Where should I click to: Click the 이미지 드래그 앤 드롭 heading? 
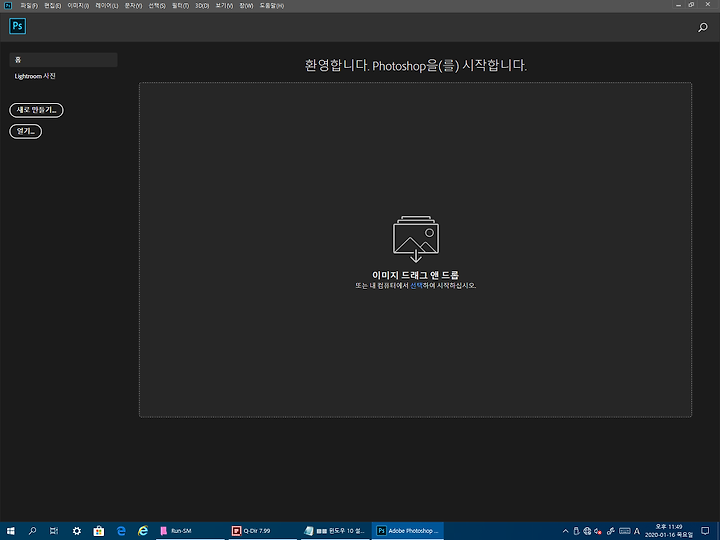(x=415, y=275)
